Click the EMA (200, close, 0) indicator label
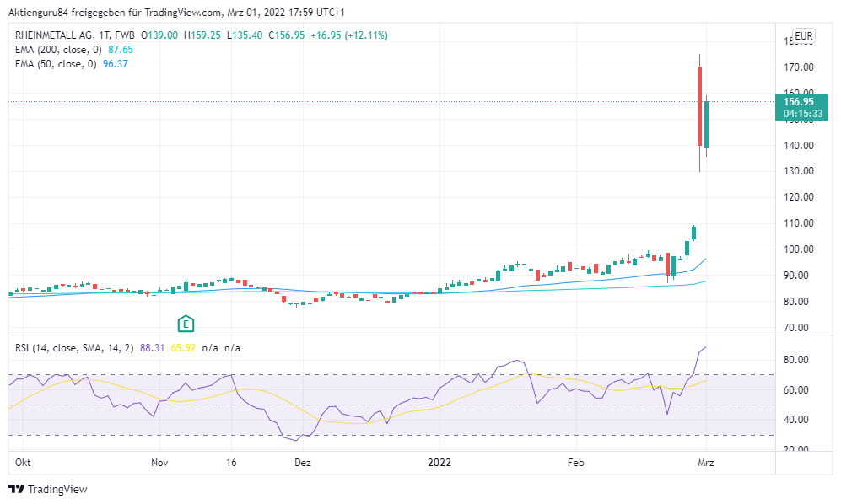The height and width of the screenshot is (504, 841). point(58,50)
